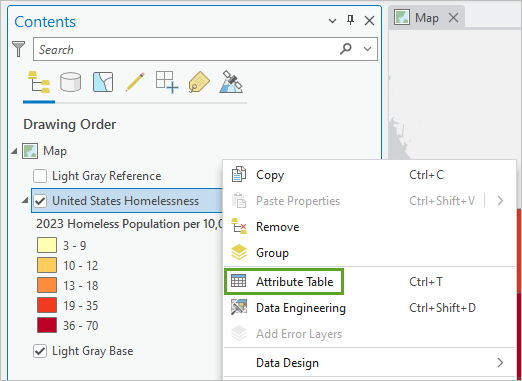Click the '3 - 9' class label
This screenshot has width=522, height=381.
click(x=75, y=246)
